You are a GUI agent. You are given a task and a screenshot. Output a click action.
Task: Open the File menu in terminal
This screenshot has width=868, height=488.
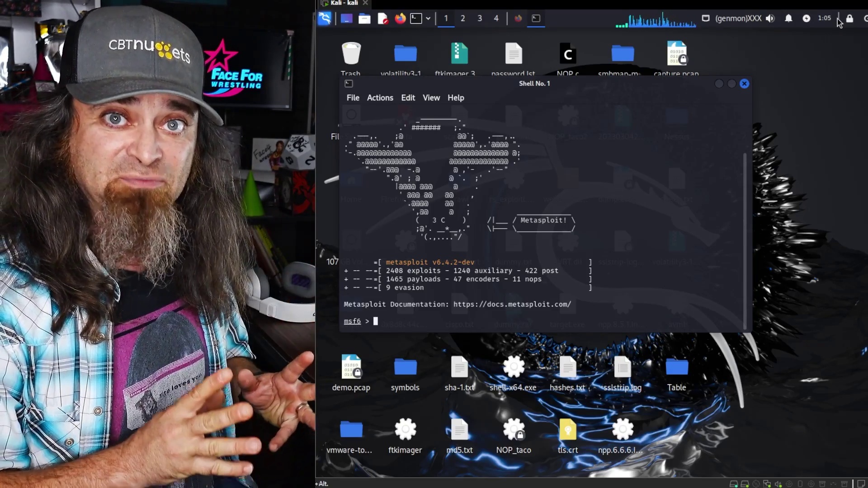pyautogui.click(x=352, y=98)
